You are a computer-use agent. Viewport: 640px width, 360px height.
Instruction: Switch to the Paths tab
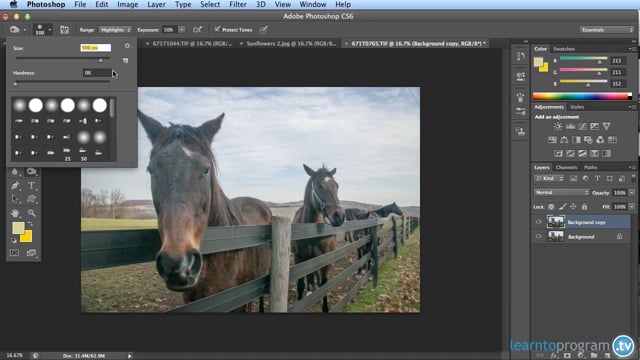pyautogui.click(x=590, y=167)
